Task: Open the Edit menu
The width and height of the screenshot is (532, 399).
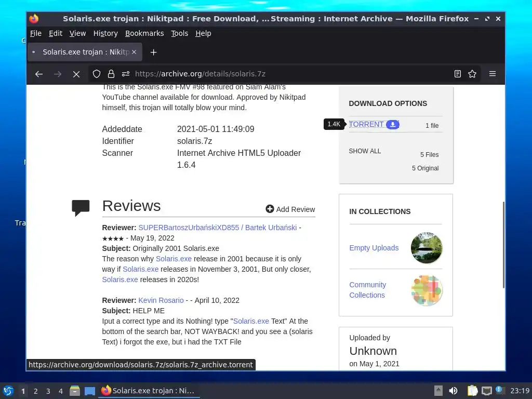Action: tap(55, 33)
